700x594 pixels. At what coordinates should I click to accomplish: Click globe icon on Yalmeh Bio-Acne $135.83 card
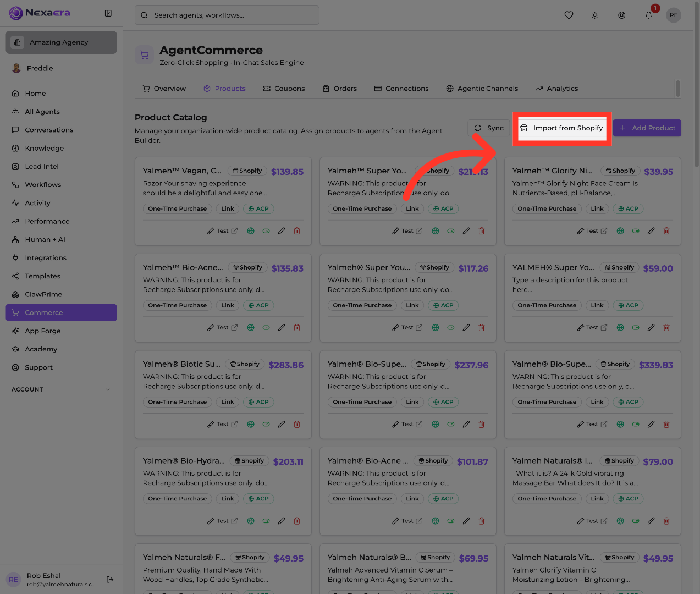(251, 328)
